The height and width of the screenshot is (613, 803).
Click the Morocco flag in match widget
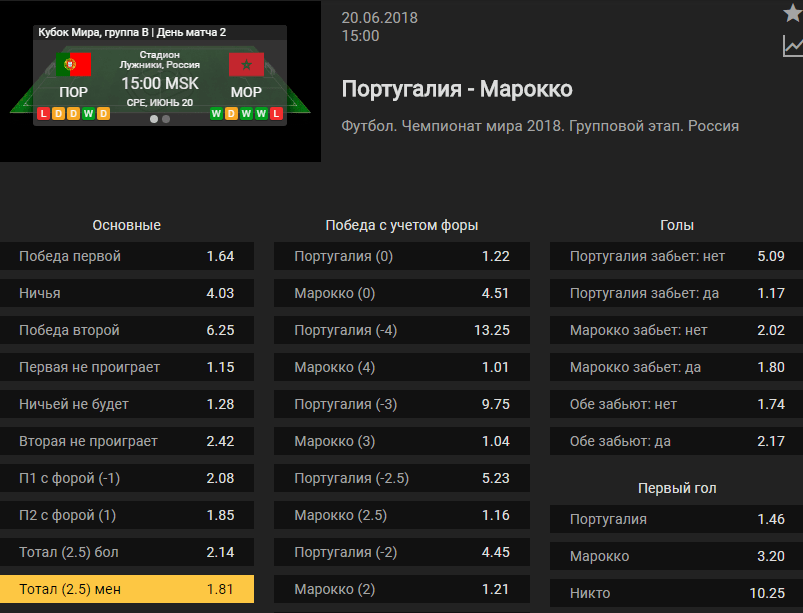[x=246, y=65]
